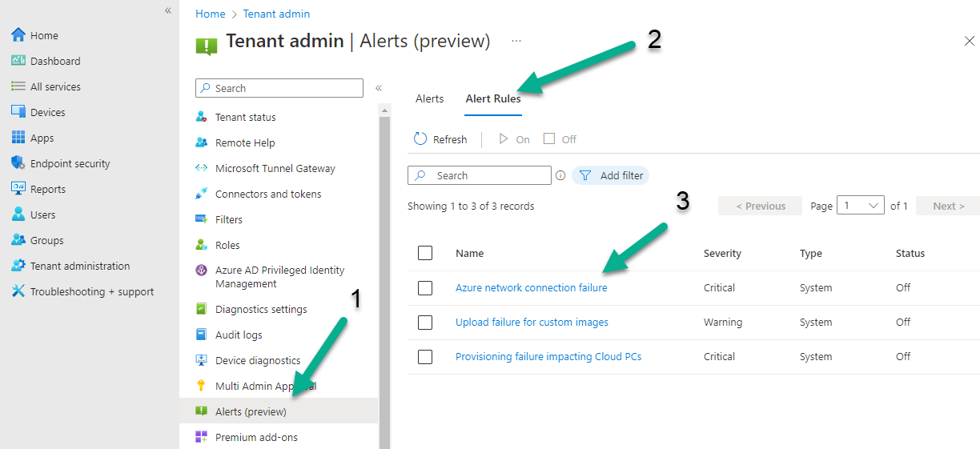Click the Apps grid icon
Screen dimensions: 980x449
pyautogui.click(x=18, y=138)
